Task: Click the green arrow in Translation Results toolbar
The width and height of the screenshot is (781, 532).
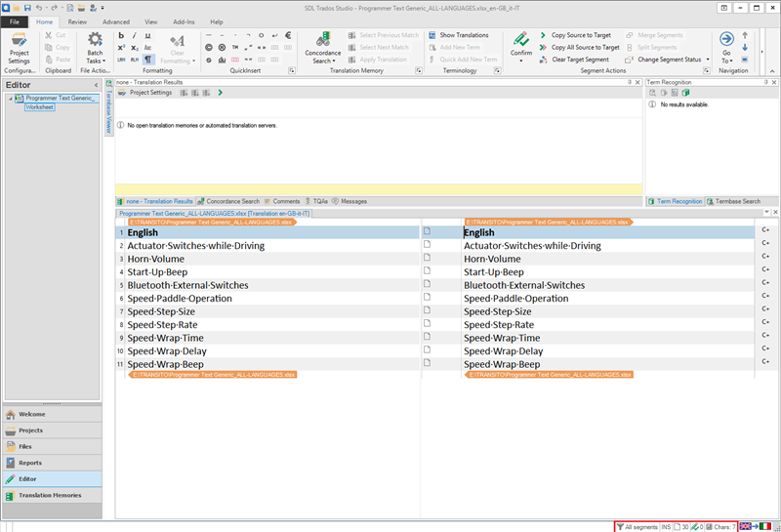Action: (221, 93)
